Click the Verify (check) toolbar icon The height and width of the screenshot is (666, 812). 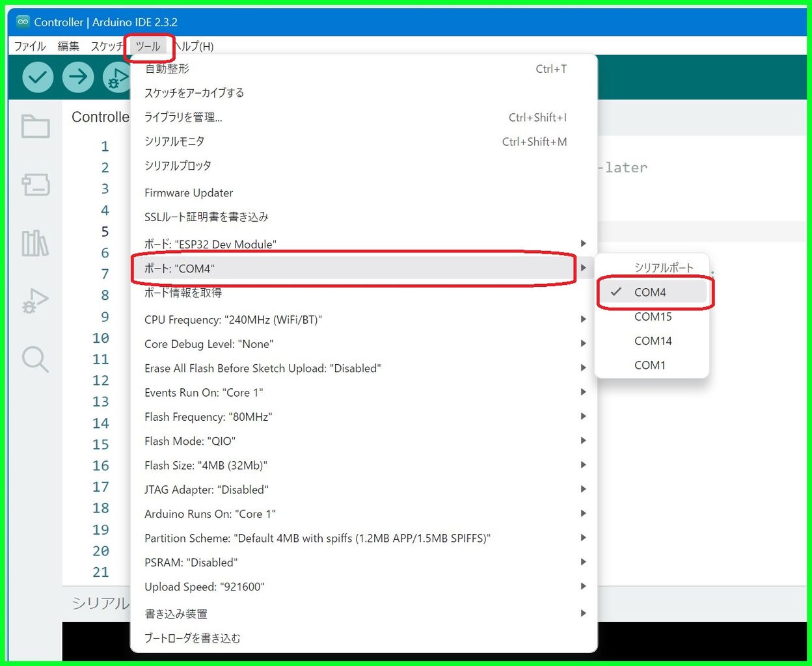tap(37, 77)
